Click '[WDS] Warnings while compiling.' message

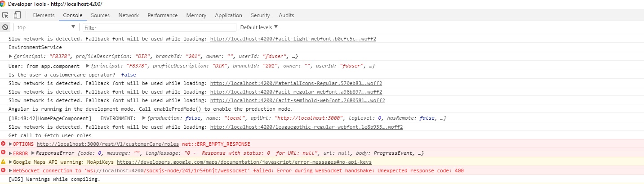click(x=54, y=179)
